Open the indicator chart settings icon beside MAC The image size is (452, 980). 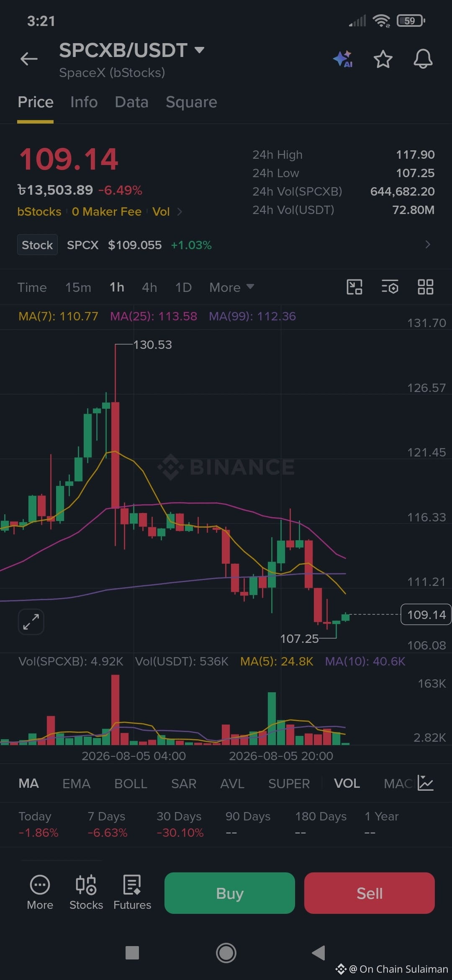(425, 783)
